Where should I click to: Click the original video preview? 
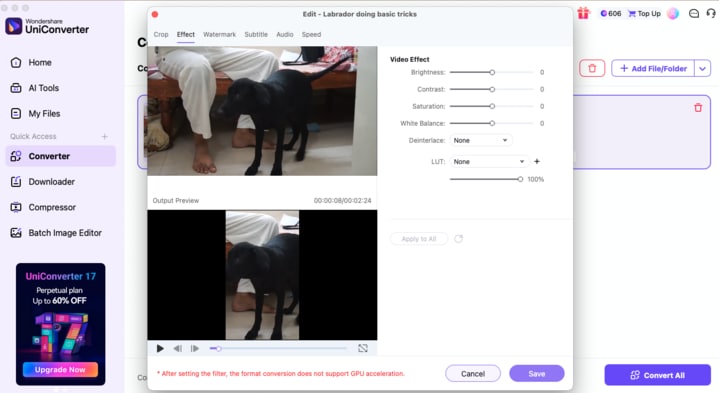(x=262, y=111)
